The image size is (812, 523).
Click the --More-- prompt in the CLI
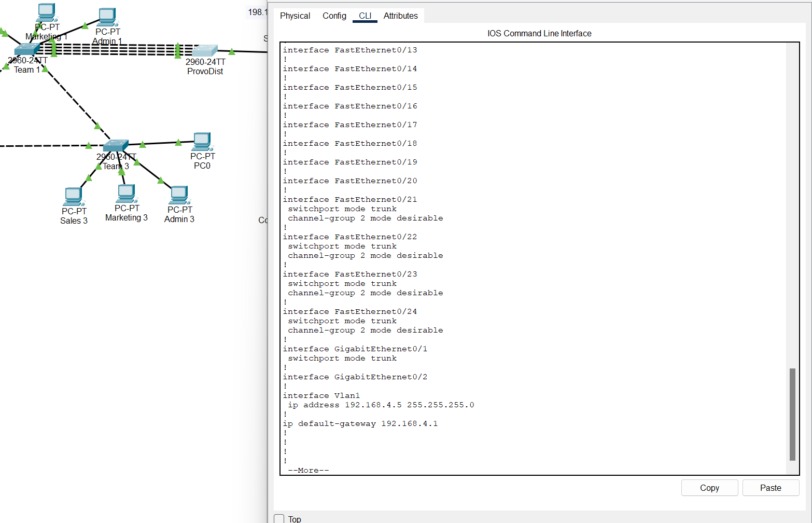(x=309, y=471)
